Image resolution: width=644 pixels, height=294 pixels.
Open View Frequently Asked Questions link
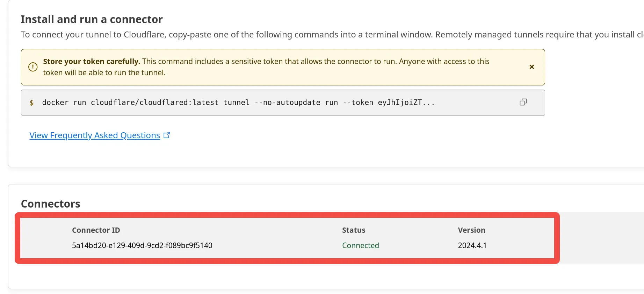point(95,135)
